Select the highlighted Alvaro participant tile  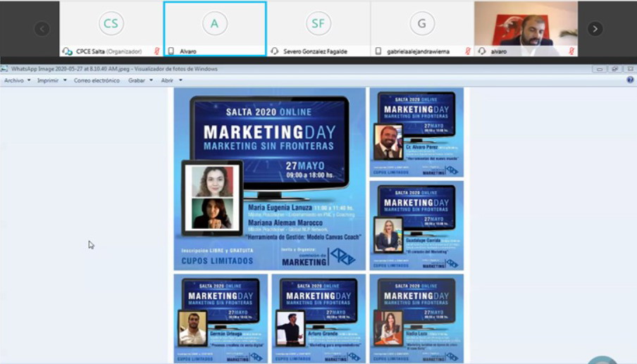coord(215,28)
